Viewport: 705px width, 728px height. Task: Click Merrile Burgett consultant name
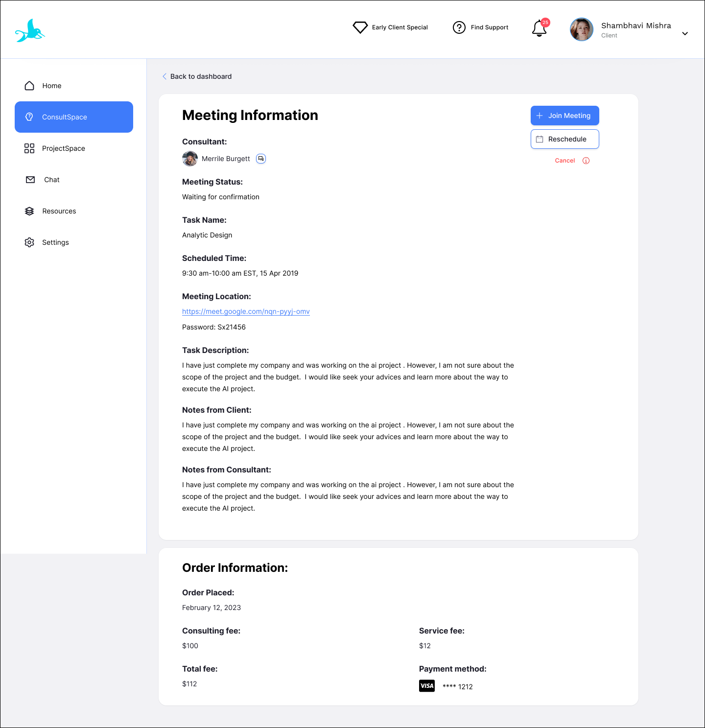click(226, 159)
